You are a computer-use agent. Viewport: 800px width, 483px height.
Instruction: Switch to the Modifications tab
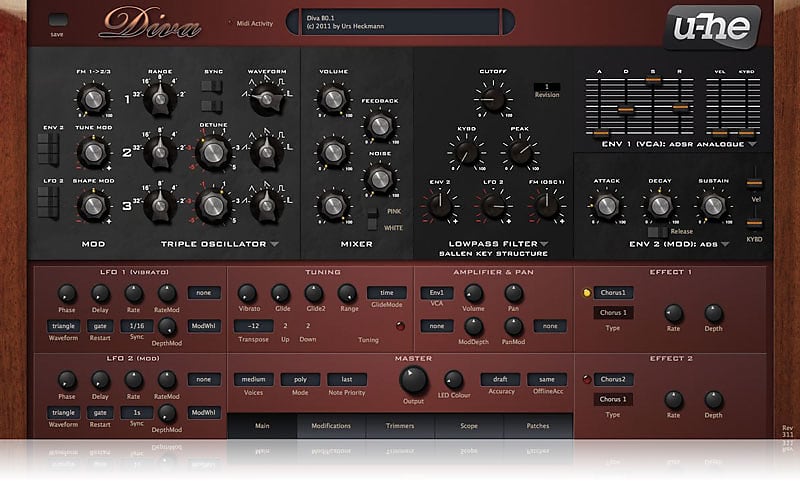331,426
